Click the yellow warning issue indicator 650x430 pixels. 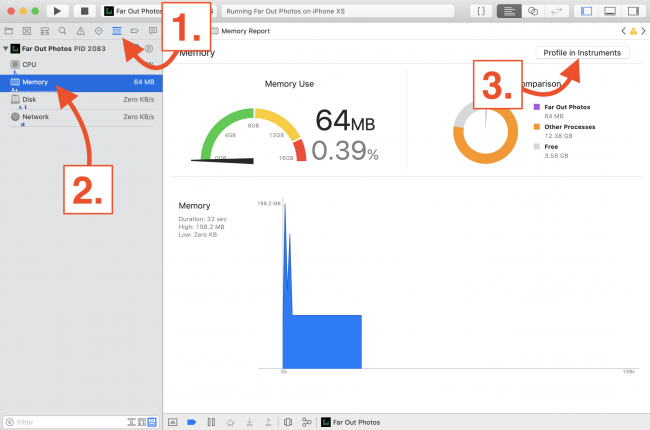tap(633, 31)
